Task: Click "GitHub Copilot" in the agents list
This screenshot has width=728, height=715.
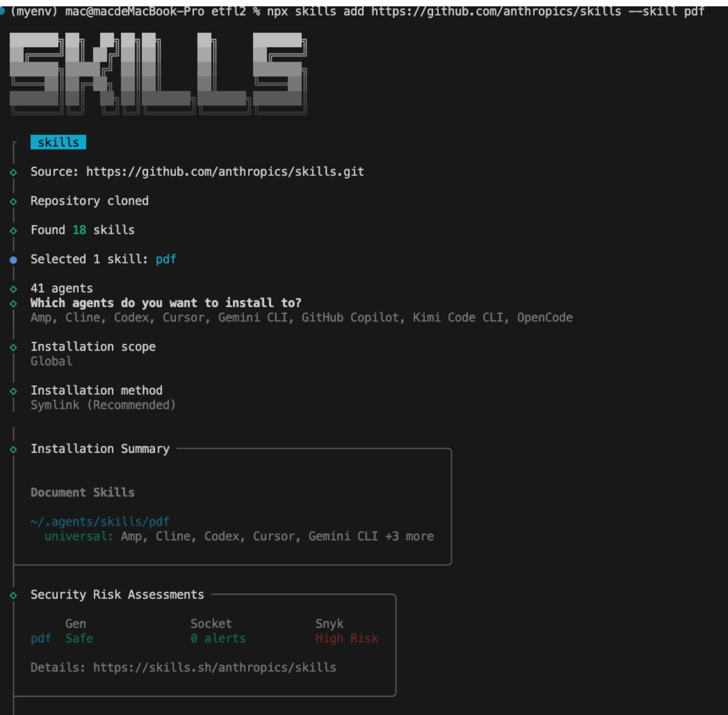Action: point(350,317)
